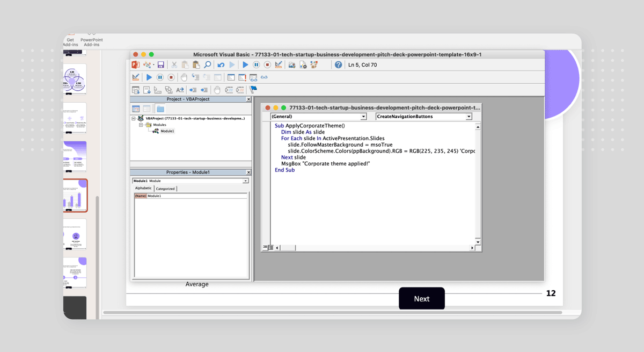This screenshot has height=352, width=644.
Task: Click the code window's scroll down arrow
Action: point(478,242)
